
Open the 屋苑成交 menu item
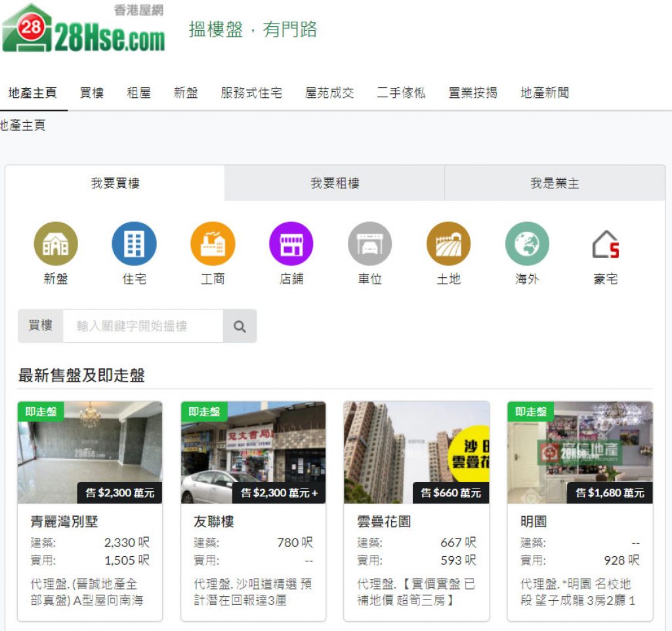pyautogui.click(x=329, y=93)
